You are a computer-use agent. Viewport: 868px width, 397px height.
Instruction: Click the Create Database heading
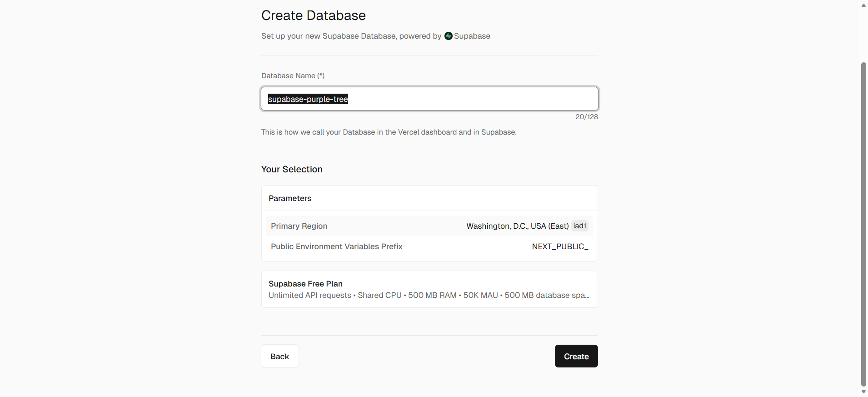point(314,15)
